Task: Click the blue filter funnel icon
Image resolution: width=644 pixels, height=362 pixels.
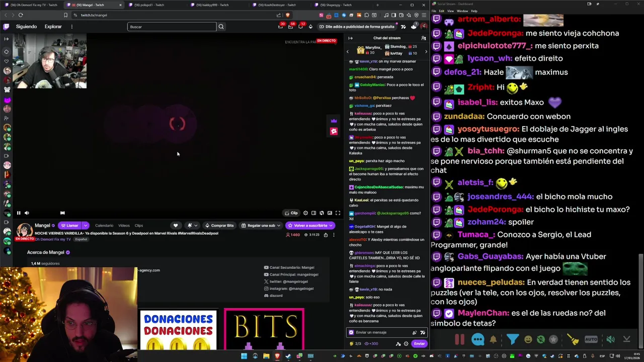Action: tap(512, 339)
